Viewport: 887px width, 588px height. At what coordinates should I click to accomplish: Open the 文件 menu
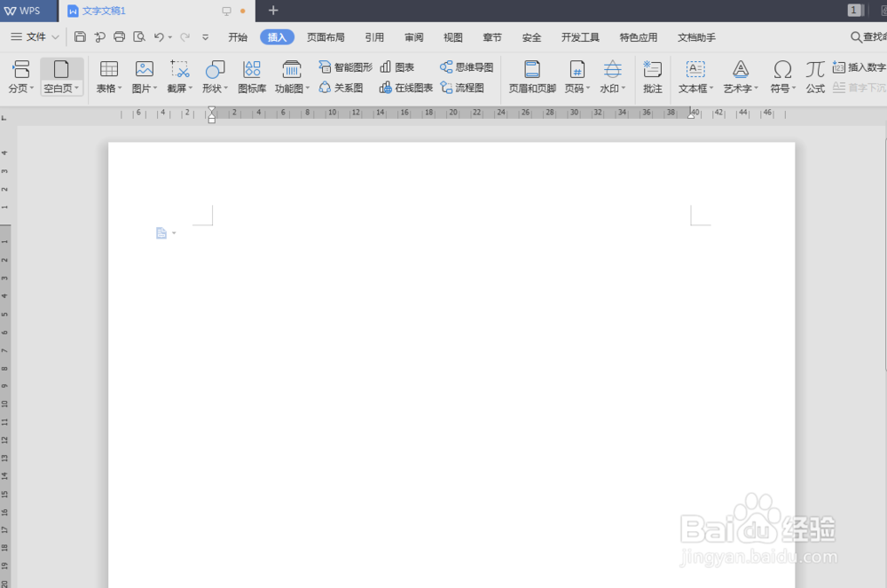click(33, 37)
